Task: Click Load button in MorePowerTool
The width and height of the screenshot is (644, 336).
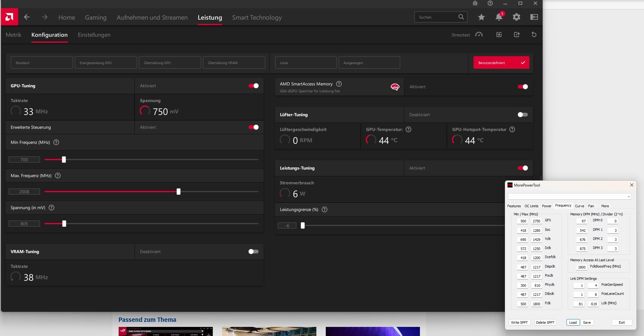Action: 573,322
